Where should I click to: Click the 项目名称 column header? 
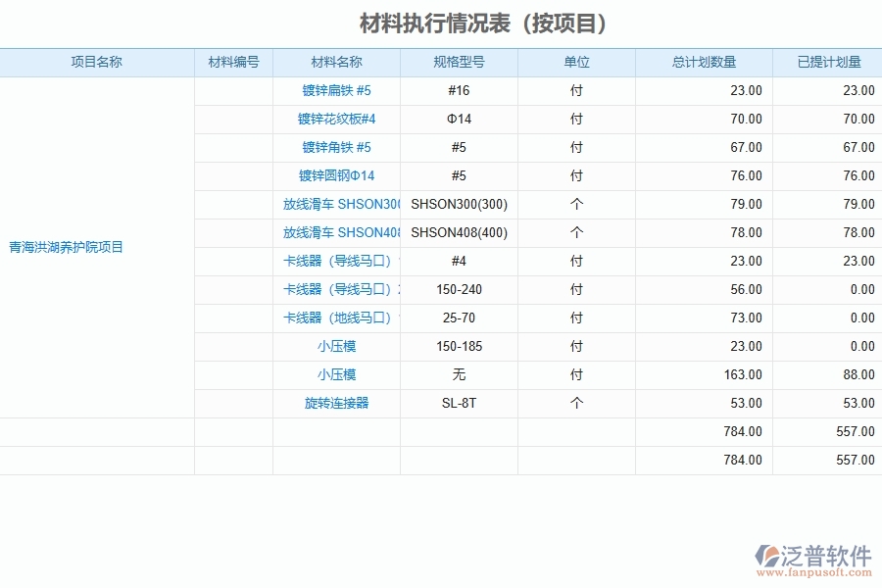click(x=98, y=62)
